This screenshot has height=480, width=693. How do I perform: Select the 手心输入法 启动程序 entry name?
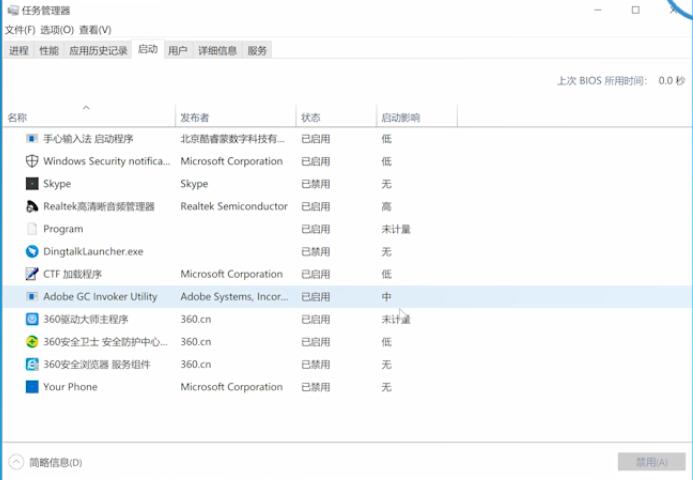[88, 139]
